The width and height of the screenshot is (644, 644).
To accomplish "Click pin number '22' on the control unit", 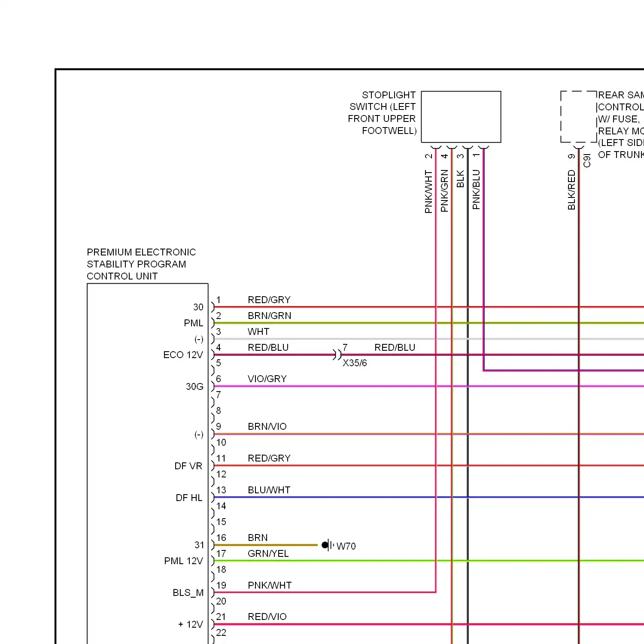I will pyautogui.click(x=221, y=632).
